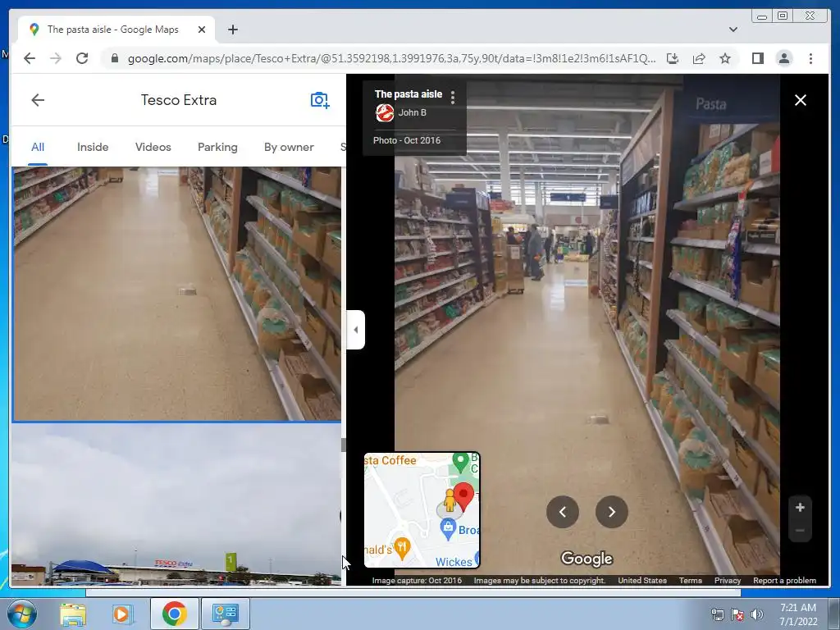Zoom in on the photo
Screen dimensions: 840x630
coord(800,507)
